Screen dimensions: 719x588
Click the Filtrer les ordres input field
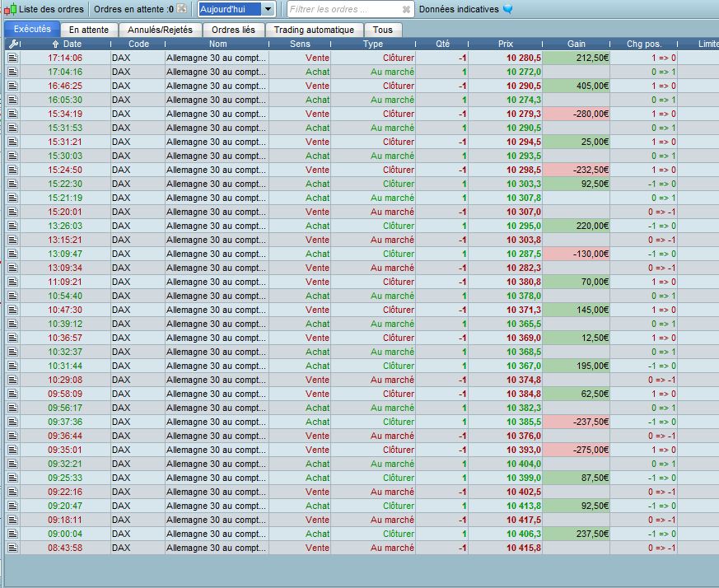click(x=342, y=10)
